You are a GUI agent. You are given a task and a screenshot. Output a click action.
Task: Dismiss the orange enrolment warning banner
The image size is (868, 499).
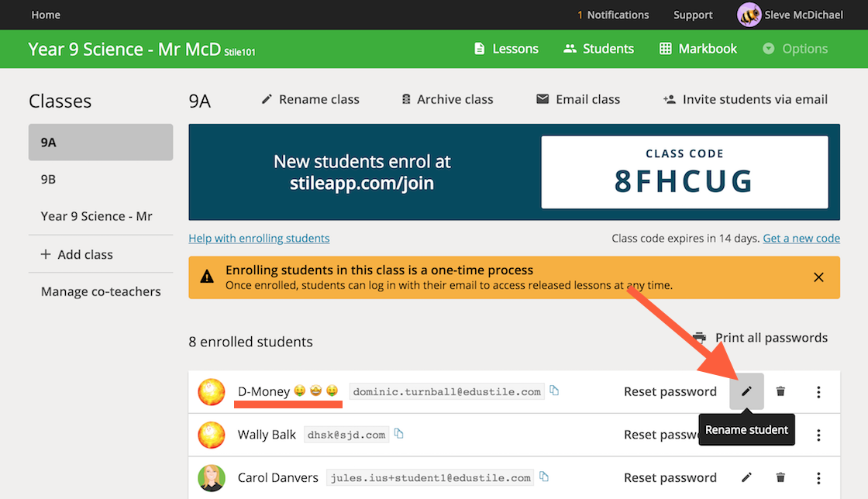[x=818, y=277]
